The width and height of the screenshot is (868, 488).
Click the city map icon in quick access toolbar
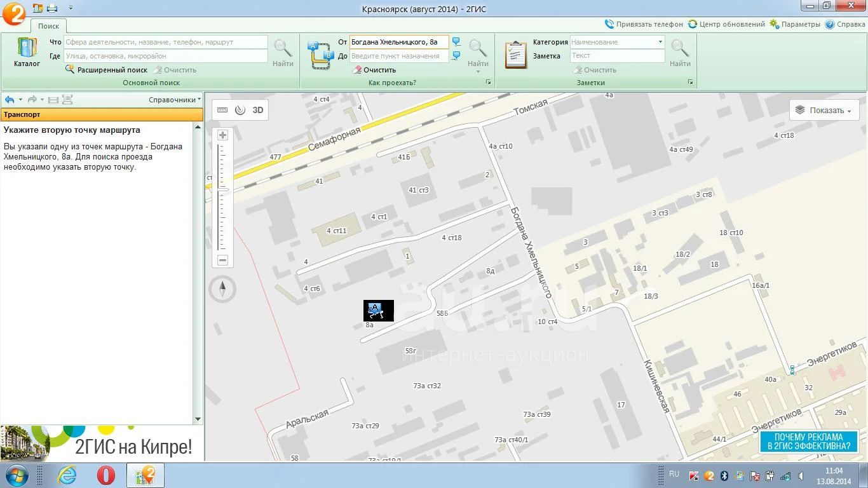pyautogui.click(x=37, y=8)
